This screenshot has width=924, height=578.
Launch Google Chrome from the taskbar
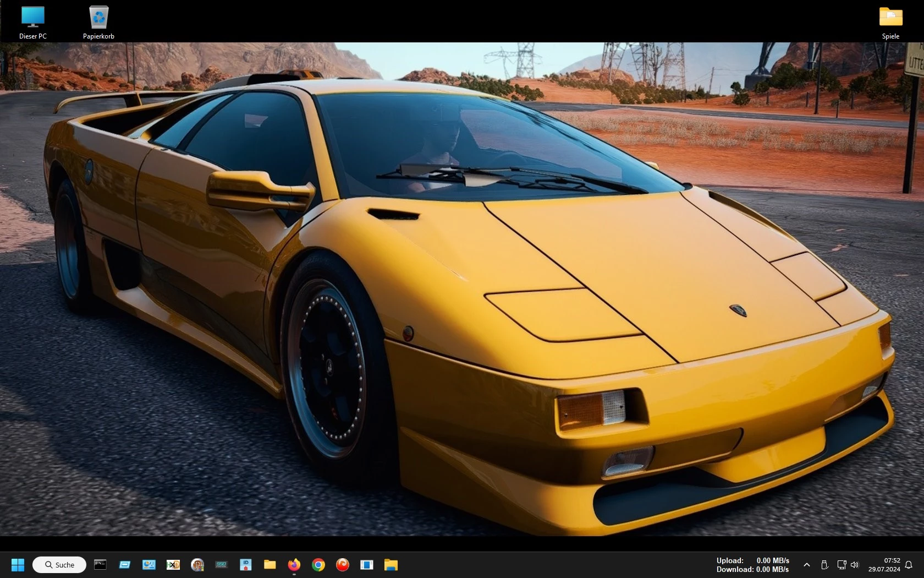point(318,564)
